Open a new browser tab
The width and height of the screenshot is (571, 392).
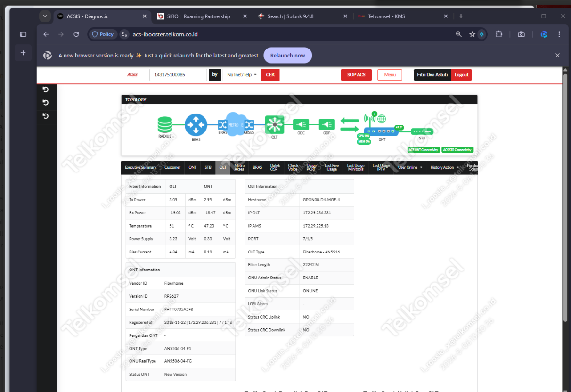click(461, 16)
